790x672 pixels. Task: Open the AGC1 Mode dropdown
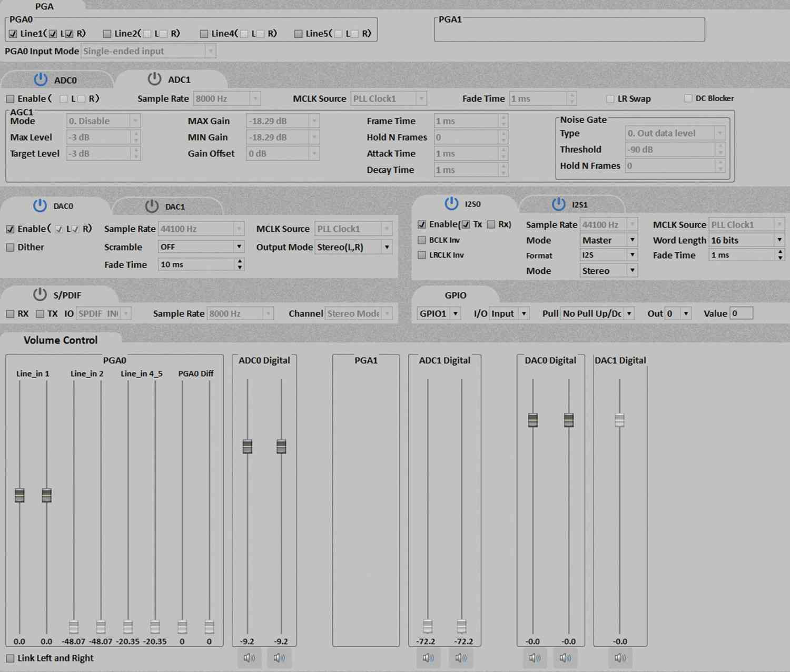[x=103, y=121]
